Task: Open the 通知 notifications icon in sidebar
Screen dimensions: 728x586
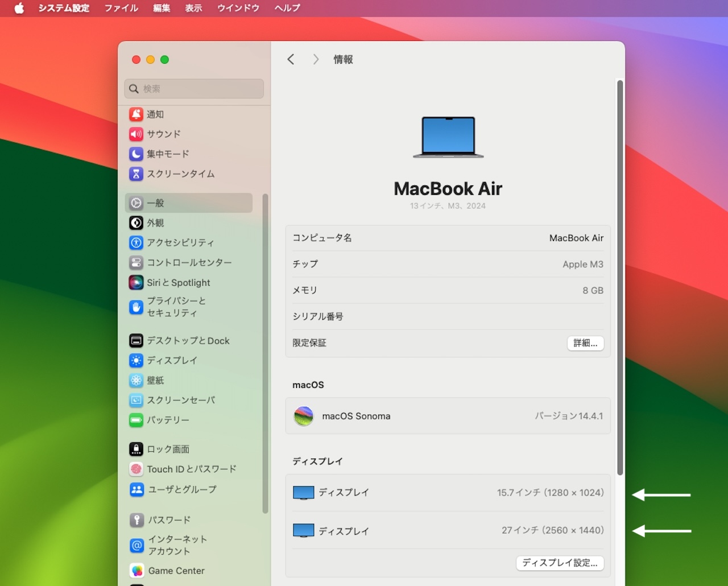Action: click(x=136, y=114)
